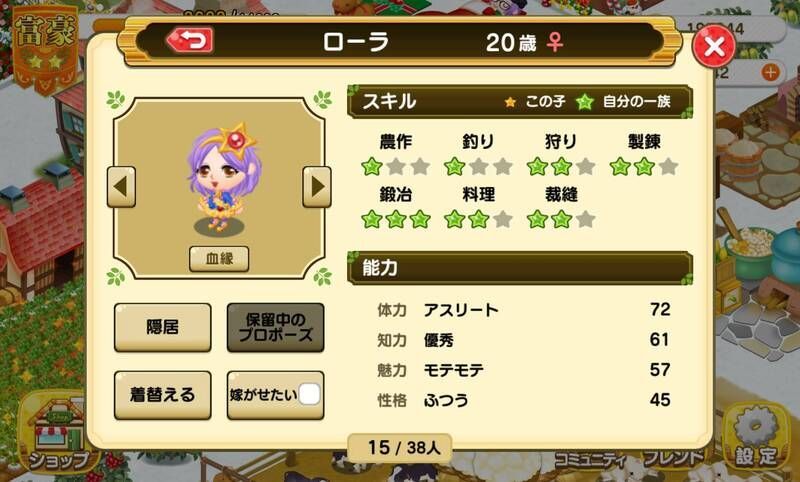Screen dimensions: 800x482
Task: Open the 設定 settings gear
Action: 756,436
